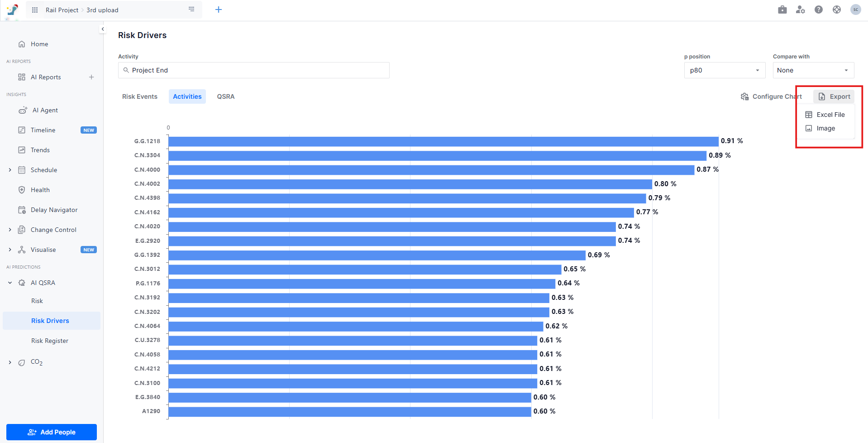Open the apps grid icon
Viewport: 868px width, 443px height.
click(x=35, y=10)
